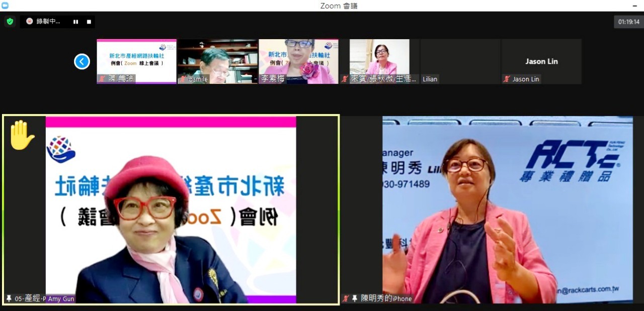This screenshot has height=311, width=644.
Task: Stop the meeting recording
Action: [89, 22]
